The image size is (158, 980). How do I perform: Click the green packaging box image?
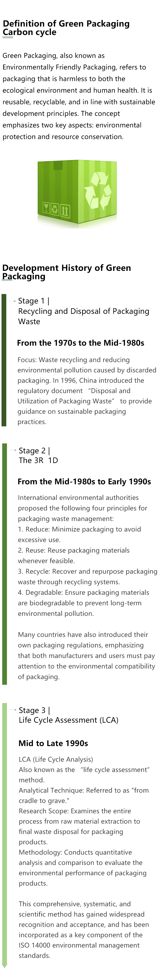(77, 193)
